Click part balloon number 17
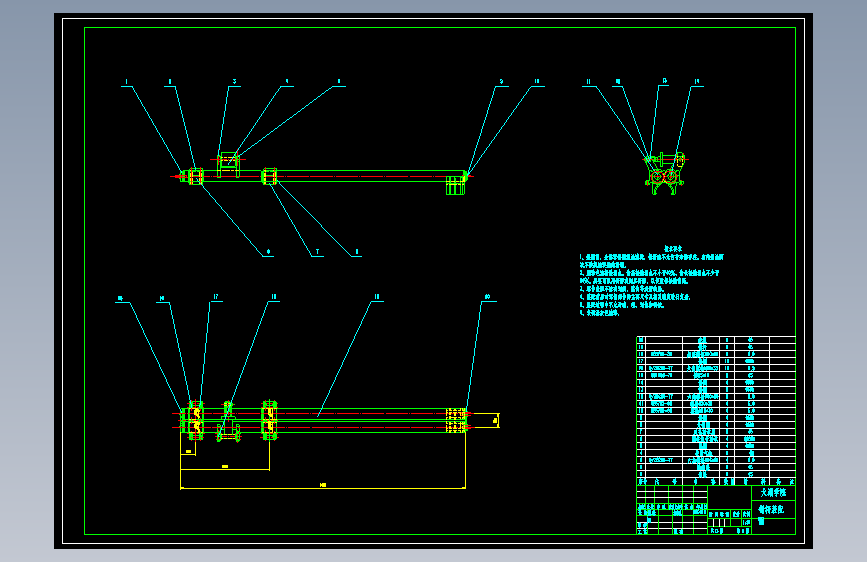The width and height of the screenshot is (867, 562). (x=216, y=297)
